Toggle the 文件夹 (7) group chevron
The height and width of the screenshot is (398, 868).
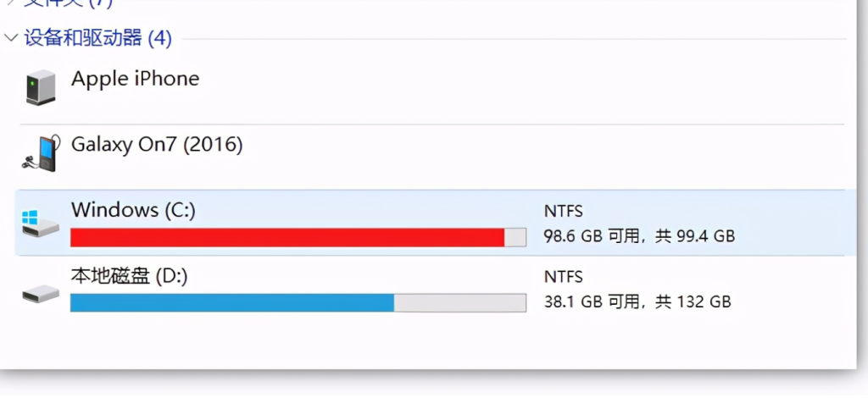(10, 3)
